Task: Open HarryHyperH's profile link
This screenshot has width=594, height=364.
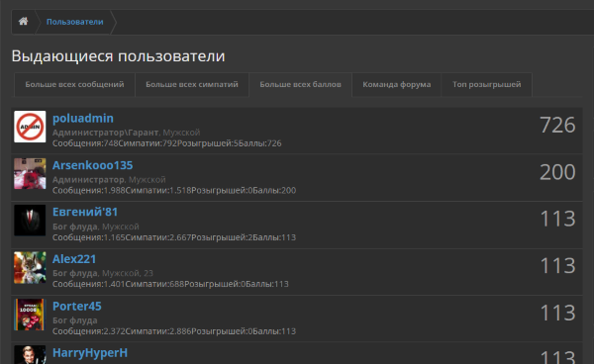Action: (90, 353)
